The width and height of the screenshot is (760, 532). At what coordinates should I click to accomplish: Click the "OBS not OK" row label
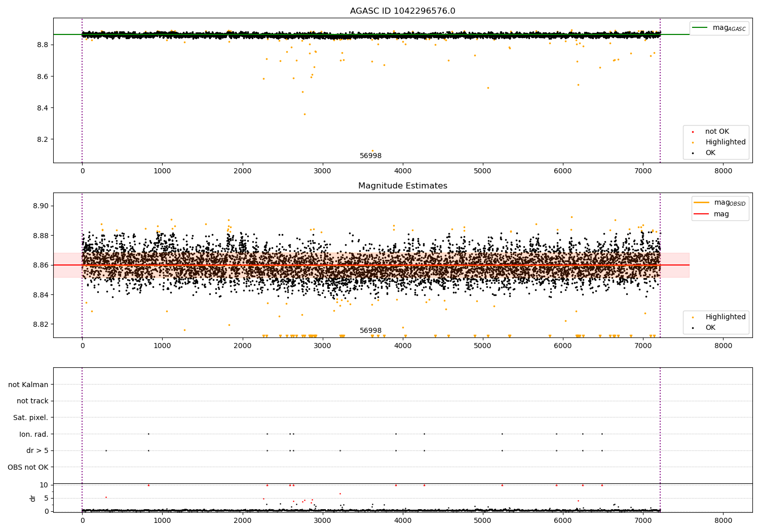(x=28, y=467)
